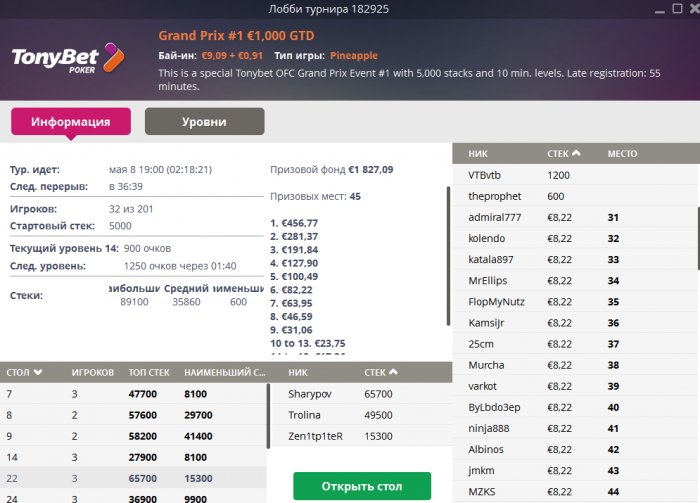Switch to the Информация tab
Screen dimensions: 700x503
70,122
